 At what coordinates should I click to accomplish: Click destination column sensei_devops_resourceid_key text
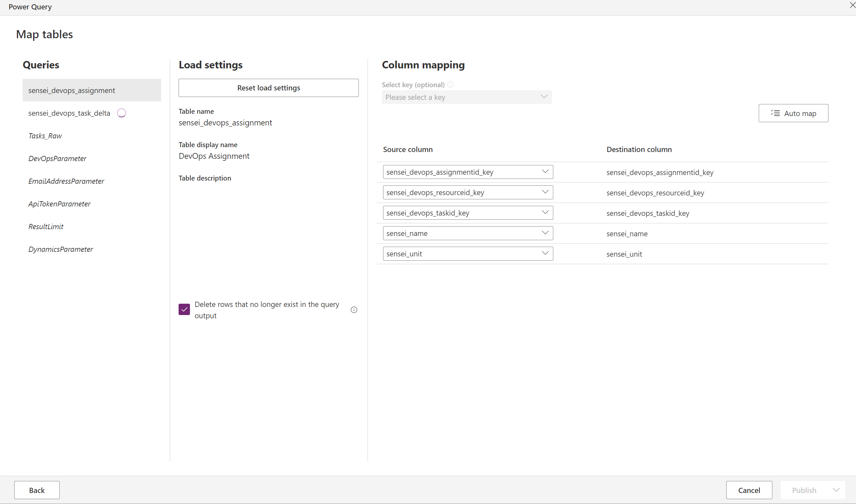click(x=655, y=193)
